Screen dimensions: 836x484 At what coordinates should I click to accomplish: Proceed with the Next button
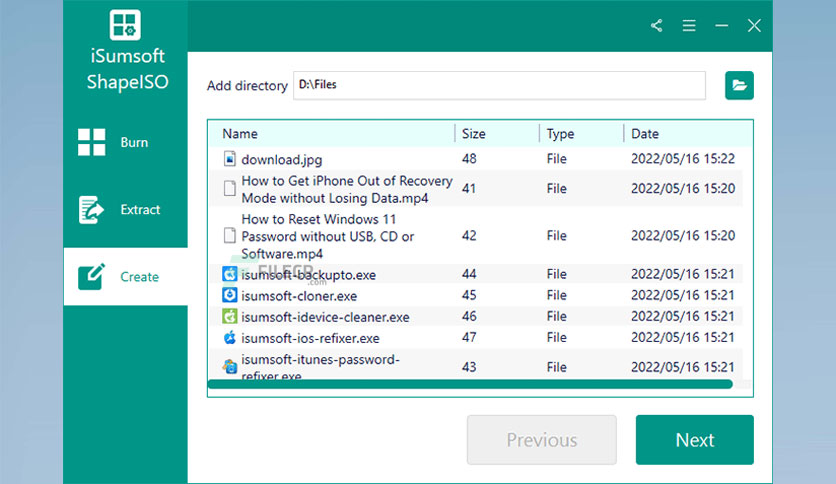[695, 440]
